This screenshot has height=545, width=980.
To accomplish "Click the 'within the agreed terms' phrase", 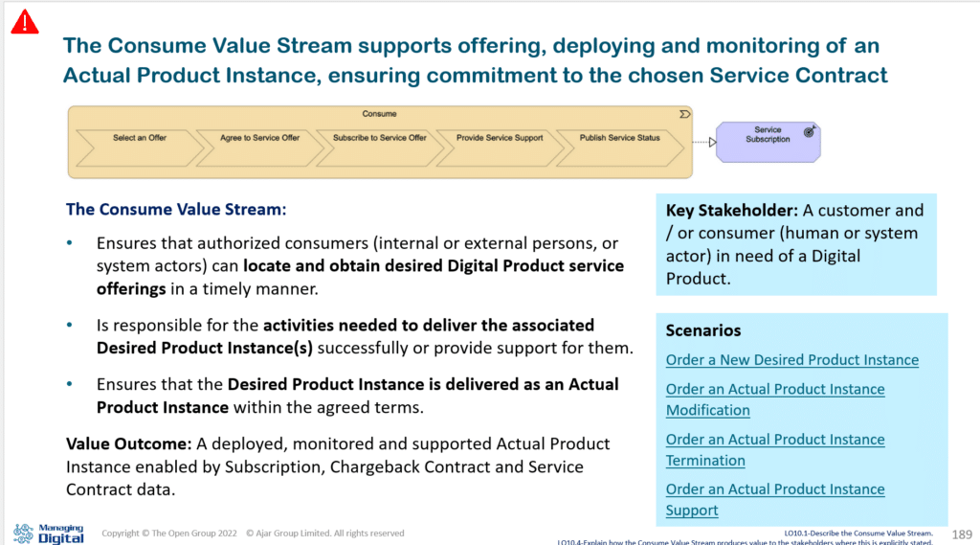I will 329,407.
